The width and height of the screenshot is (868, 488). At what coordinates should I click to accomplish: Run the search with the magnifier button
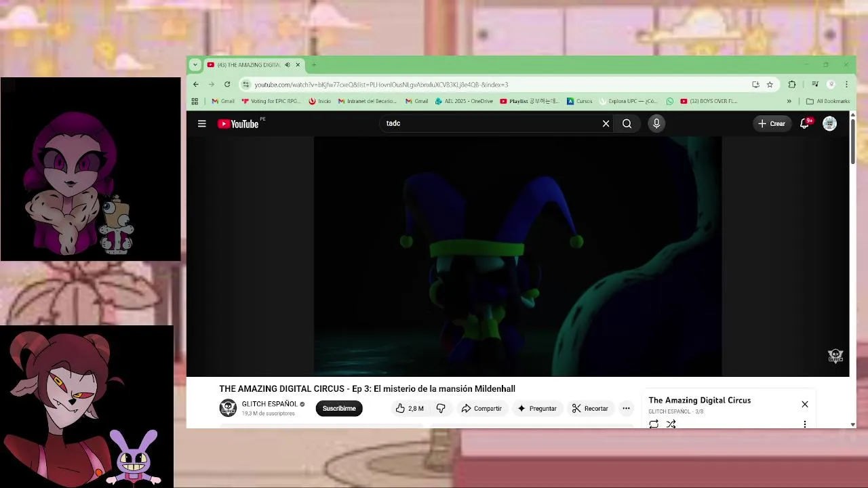627,123
